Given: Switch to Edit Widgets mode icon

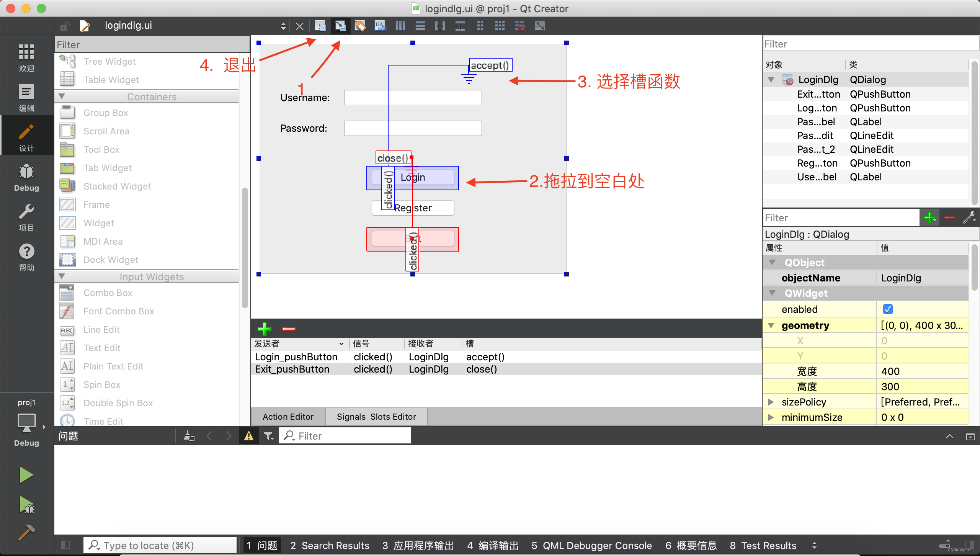Looking at the screenshot, I should point(320,26).
